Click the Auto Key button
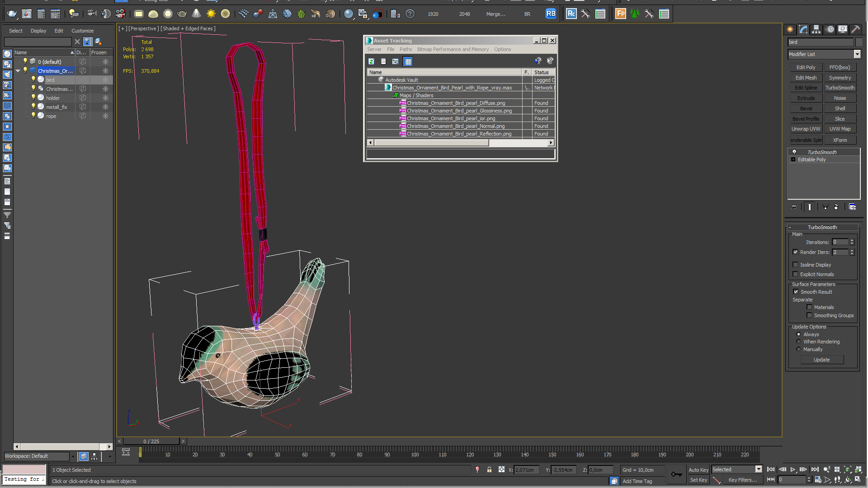The image size is (868, 488). point(698,470)
